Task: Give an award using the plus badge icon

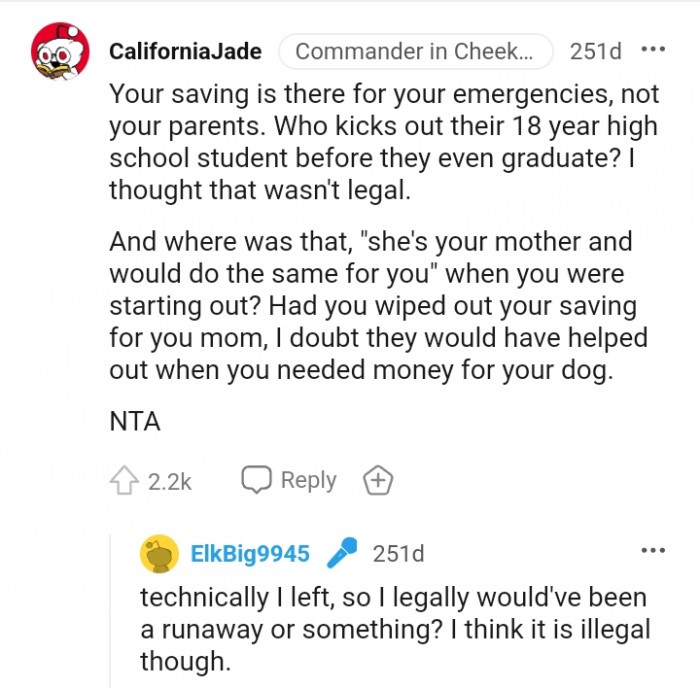Action: pos(377,481)
